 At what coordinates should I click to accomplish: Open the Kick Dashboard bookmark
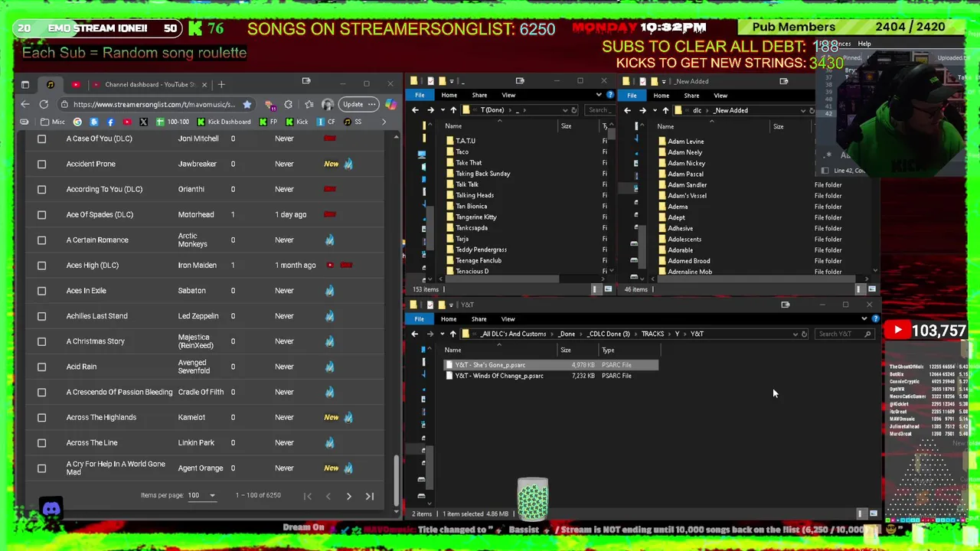[224, 122]
